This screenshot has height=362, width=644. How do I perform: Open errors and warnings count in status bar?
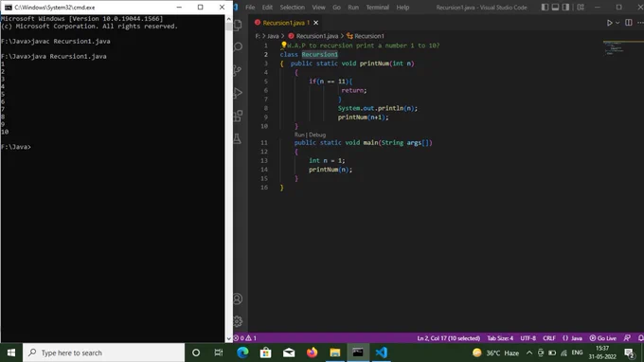coord(245,338)
